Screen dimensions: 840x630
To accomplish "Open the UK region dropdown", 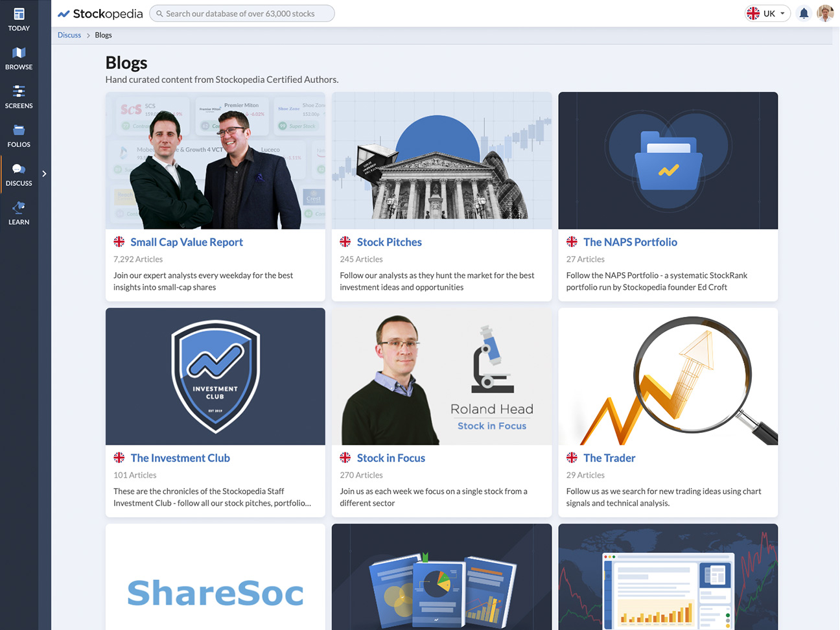I will [x=767, y=14].
